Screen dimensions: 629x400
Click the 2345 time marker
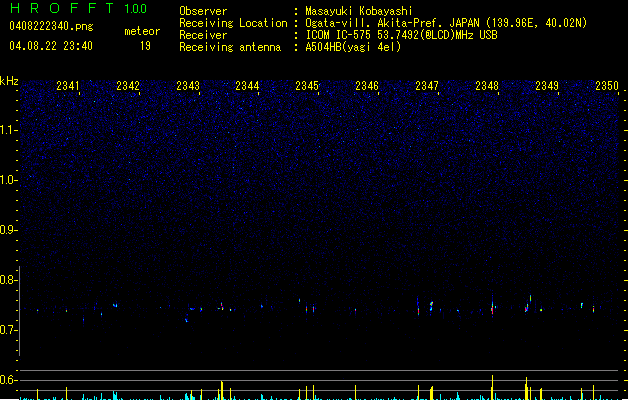click(x=307, y=86)
